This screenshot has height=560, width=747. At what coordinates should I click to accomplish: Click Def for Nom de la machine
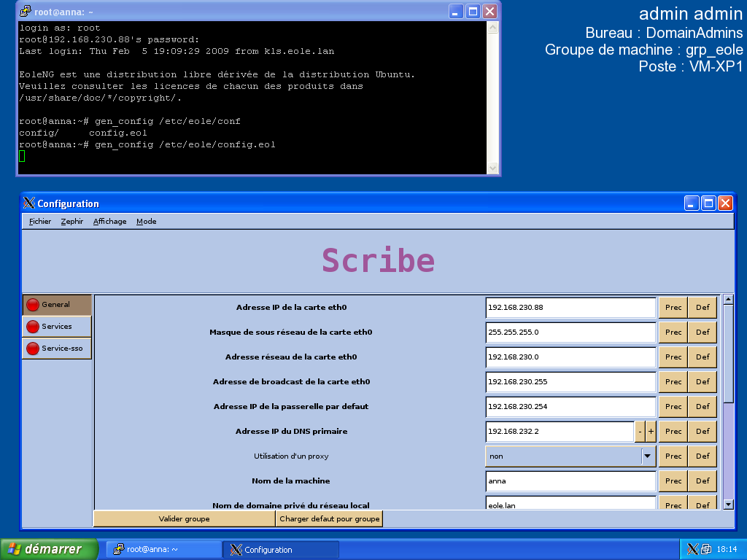point(703,481)
